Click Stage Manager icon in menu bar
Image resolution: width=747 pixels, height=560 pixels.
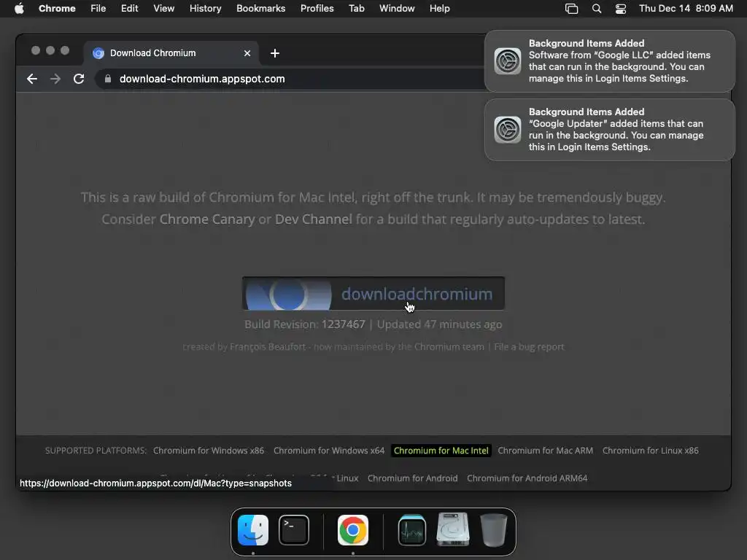click(x=571, y=9)
